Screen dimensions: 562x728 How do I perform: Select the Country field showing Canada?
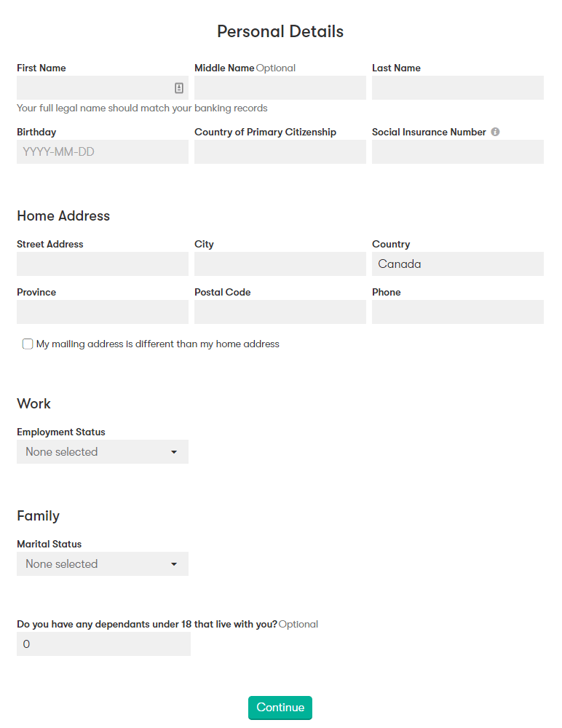457,264
